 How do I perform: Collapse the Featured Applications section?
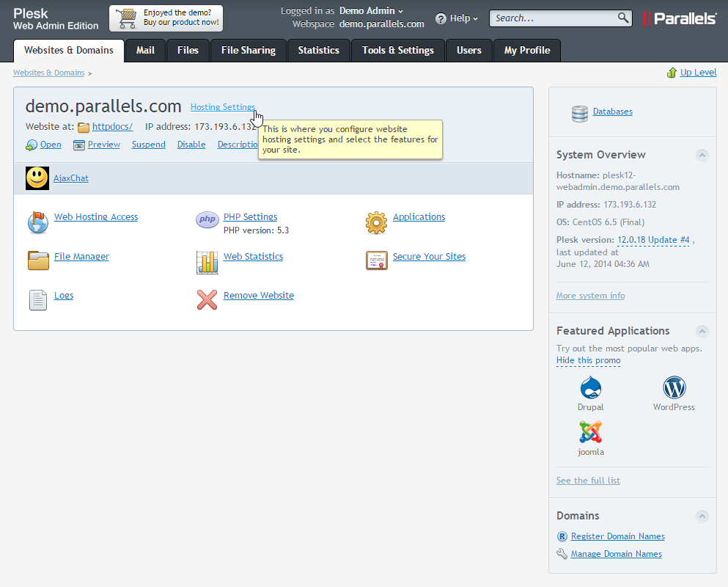click(x=702, y=331)
